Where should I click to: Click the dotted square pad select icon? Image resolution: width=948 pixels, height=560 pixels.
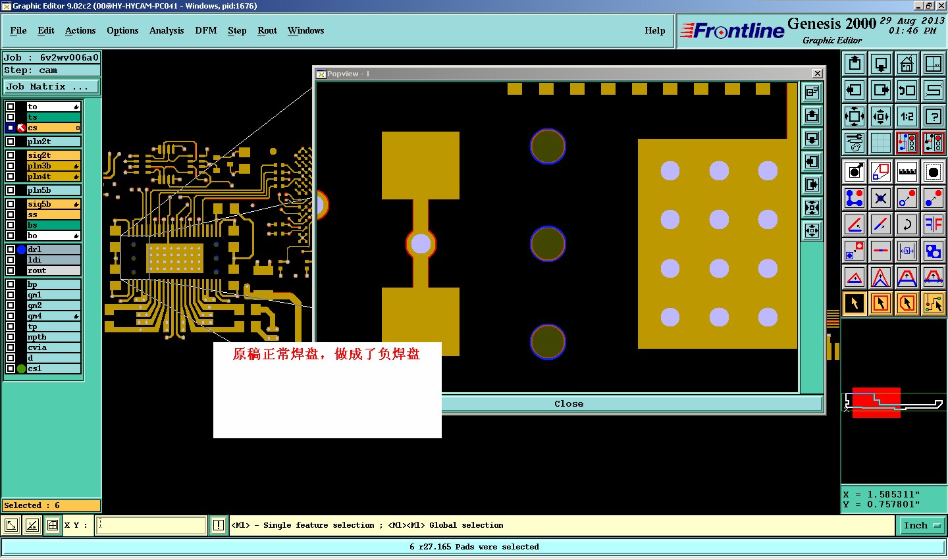934,172
